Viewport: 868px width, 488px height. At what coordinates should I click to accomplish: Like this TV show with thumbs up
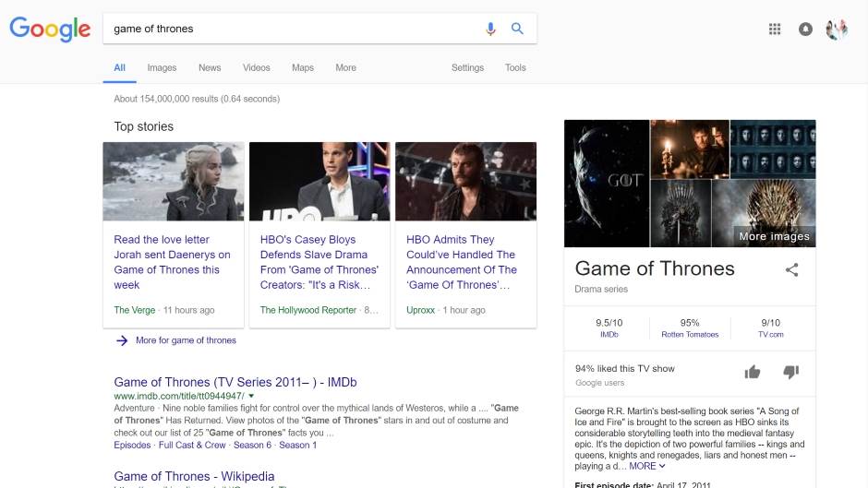[753, 372]
